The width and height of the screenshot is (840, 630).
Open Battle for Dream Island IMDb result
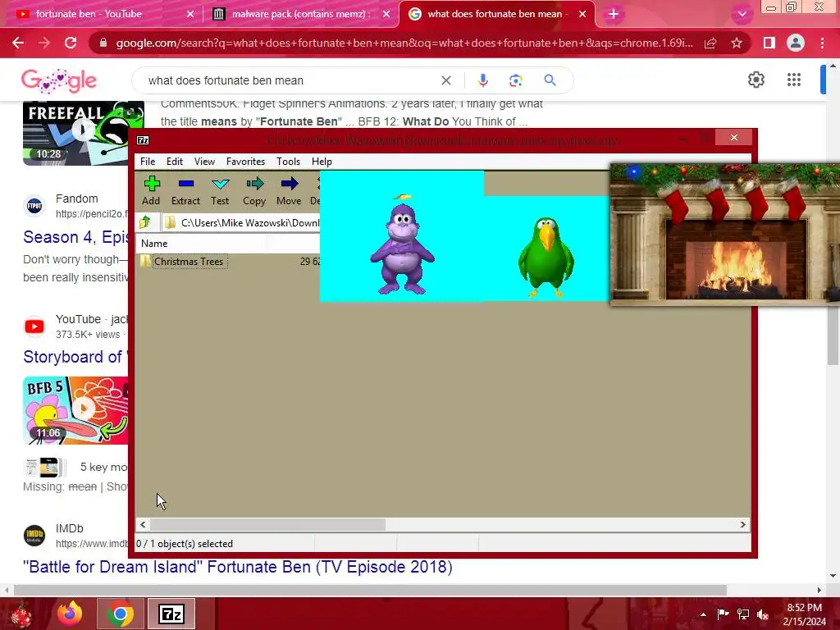pyautogui.click(x=238, y=567)
